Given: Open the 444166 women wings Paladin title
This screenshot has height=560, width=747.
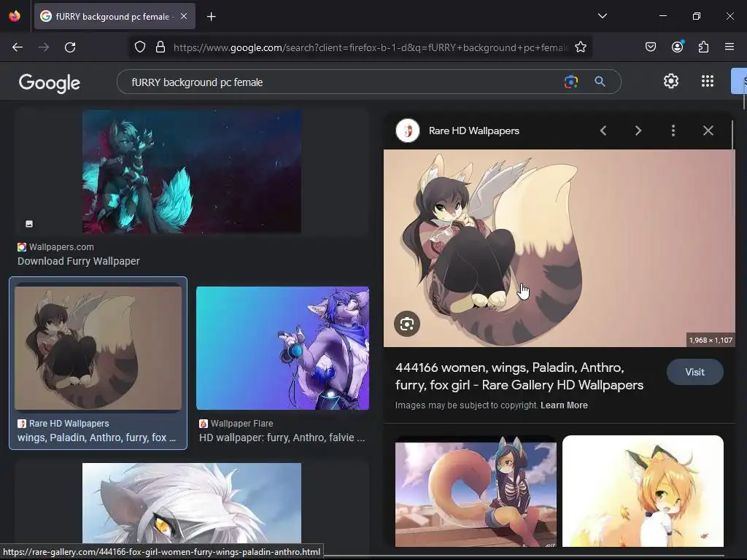Looking at the screenshot, I should (519, 376).
